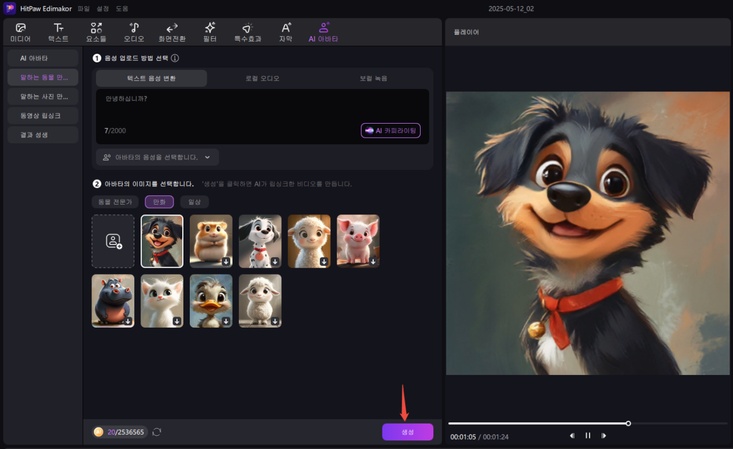
Task: Open the 파일 (File) menu
Action: pos(84,7)
